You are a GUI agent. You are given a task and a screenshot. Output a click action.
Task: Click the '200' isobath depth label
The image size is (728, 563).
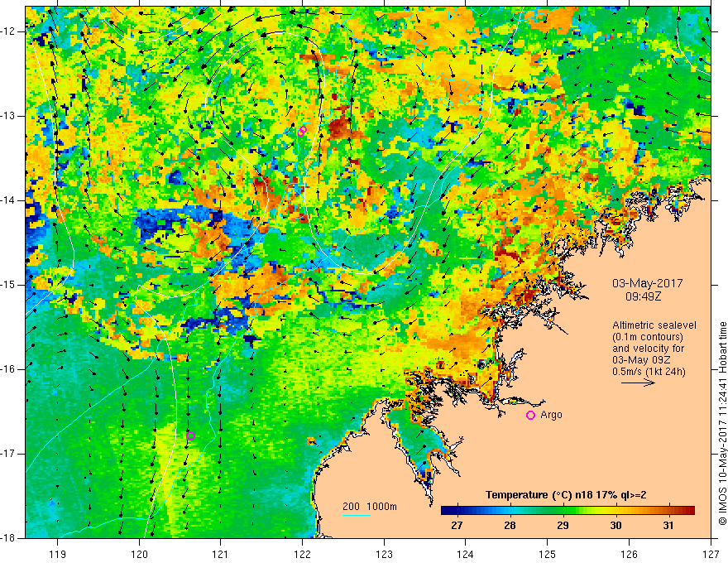pos(351,507)
